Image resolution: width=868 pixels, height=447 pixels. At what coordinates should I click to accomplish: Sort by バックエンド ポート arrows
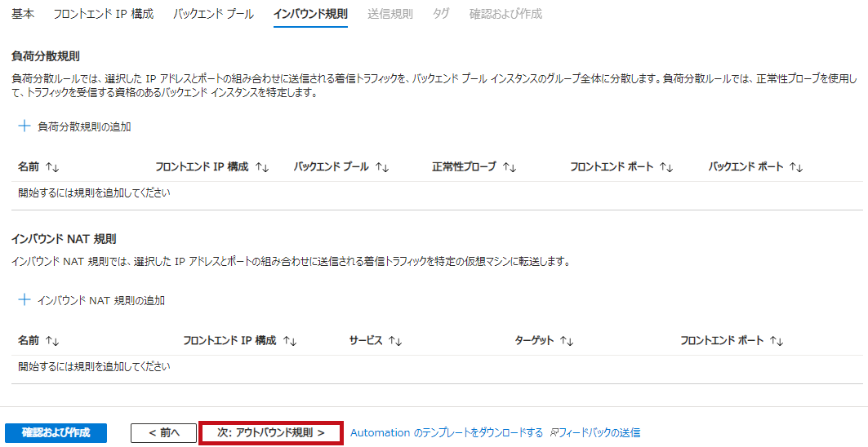pyautogui.click(x=796, y=167)
